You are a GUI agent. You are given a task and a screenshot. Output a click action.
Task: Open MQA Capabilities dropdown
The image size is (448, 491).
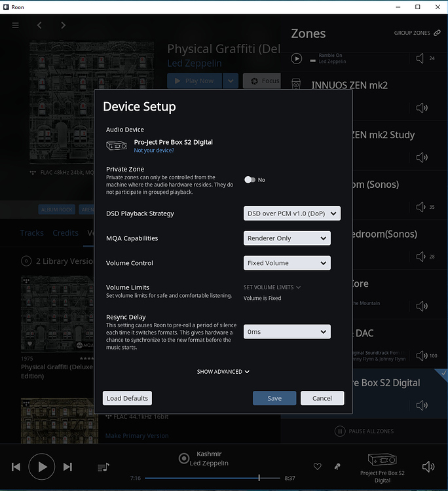point(287,238)
